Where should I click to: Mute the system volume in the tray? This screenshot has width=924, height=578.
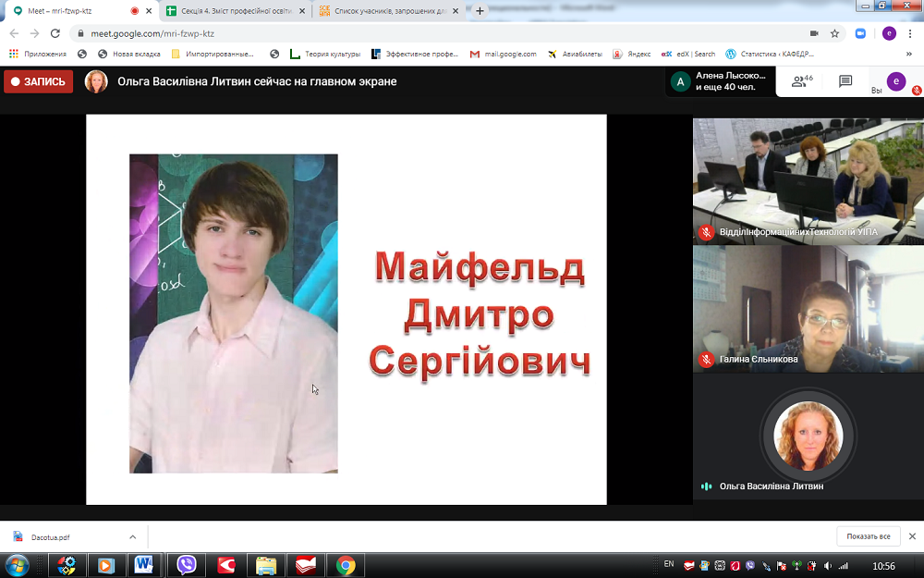coord(828,565)
